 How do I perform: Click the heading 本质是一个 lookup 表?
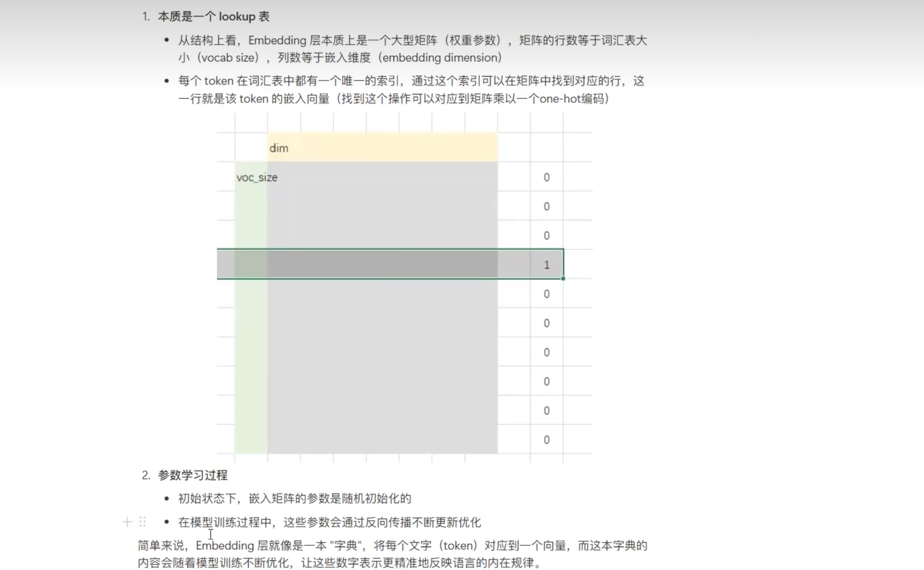pyautogui.click(x=213, y=16)
